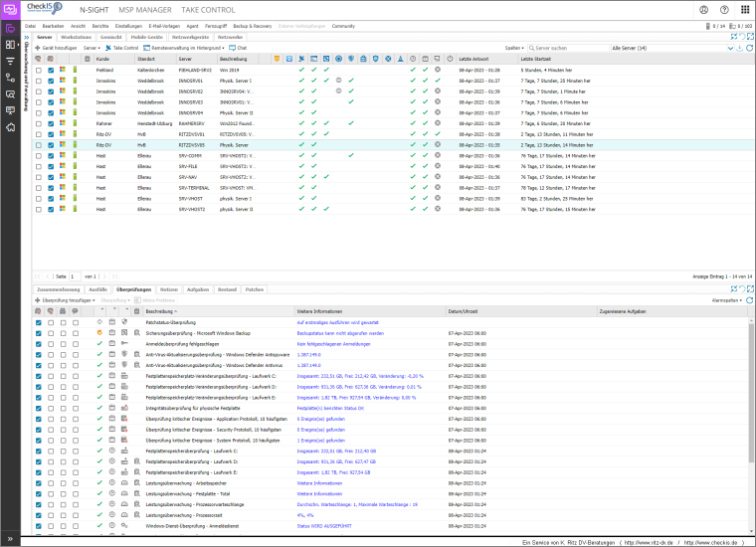Open the help question mark icon
This screenshot has height=547, width=756.
[724, 10]
